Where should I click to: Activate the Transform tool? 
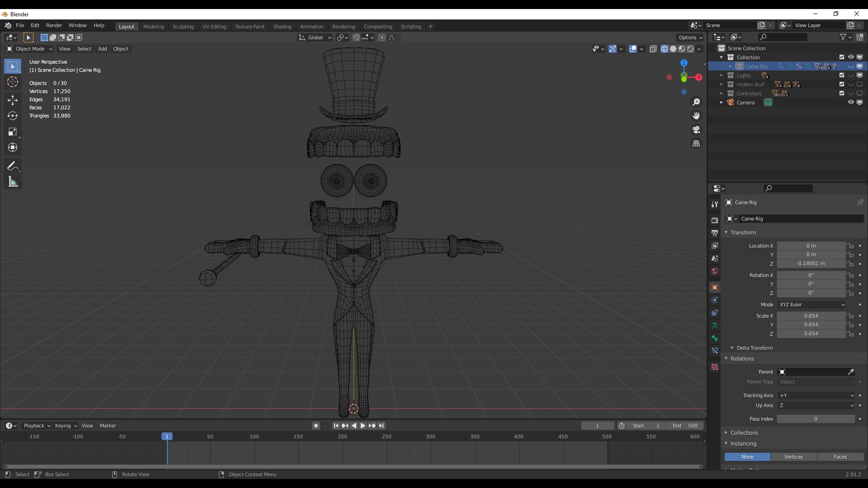(x=13, y=148)
